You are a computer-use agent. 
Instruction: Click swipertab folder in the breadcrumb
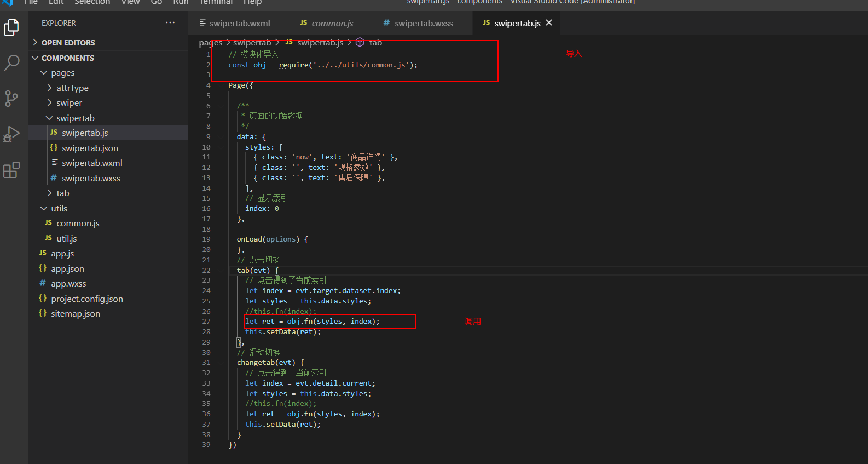tap(252, 42)
